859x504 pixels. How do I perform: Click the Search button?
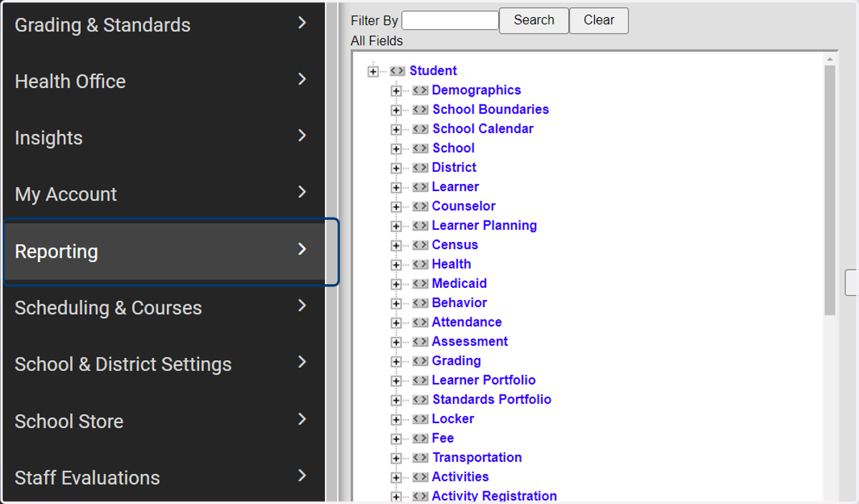534,20
